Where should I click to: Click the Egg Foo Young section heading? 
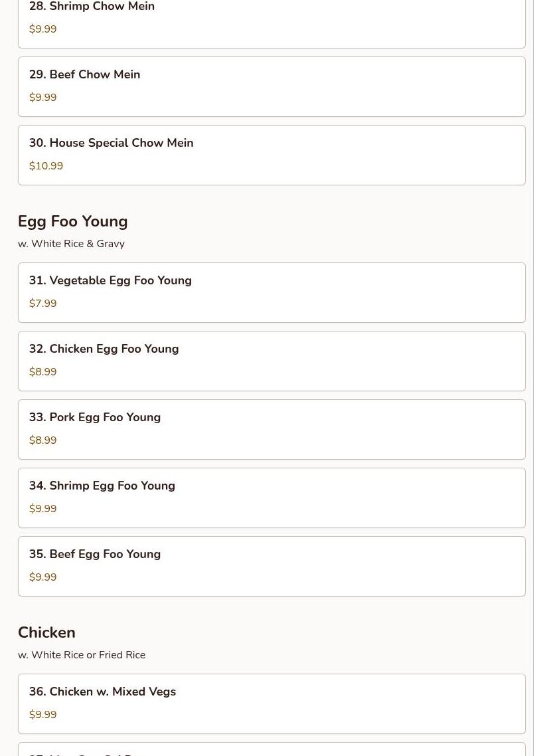73,221
